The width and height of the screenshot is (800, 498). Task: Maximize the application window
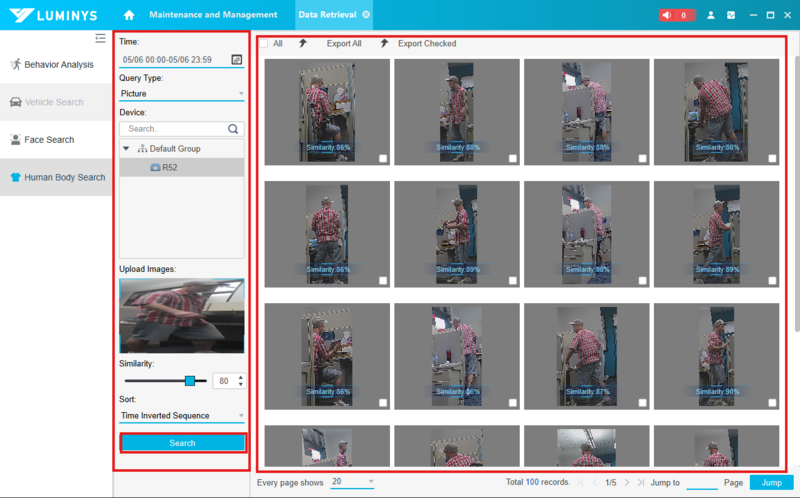(770, 15)
